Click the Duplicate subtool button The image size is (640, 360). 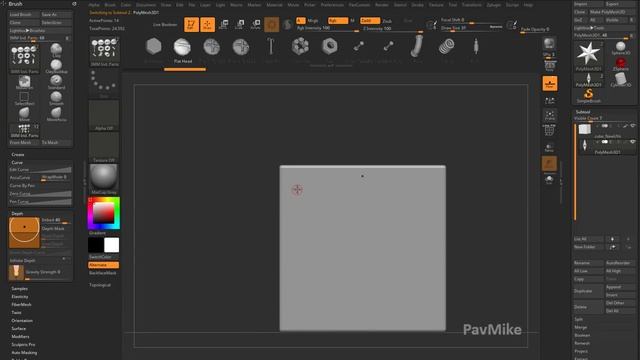tap(588, 291)
